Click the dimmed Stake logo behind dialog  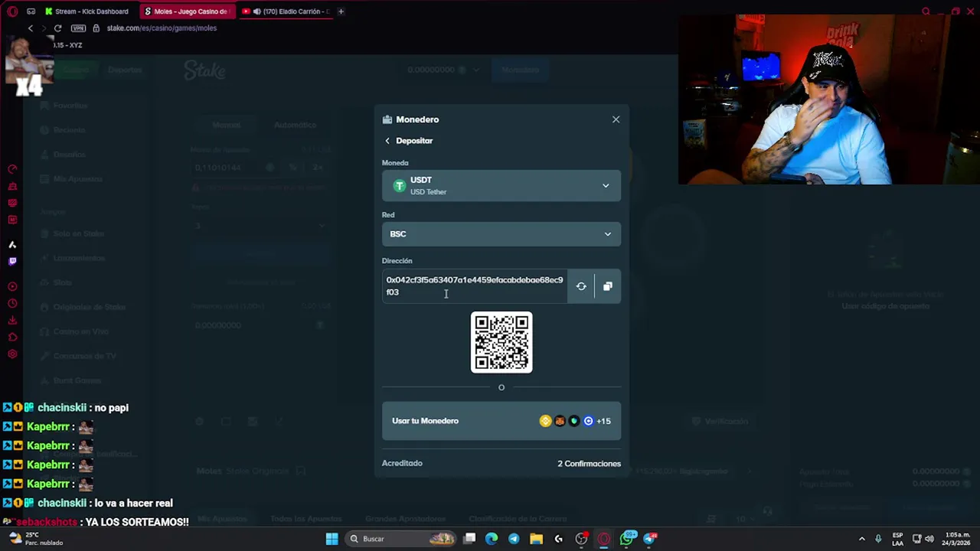point(204,70)
